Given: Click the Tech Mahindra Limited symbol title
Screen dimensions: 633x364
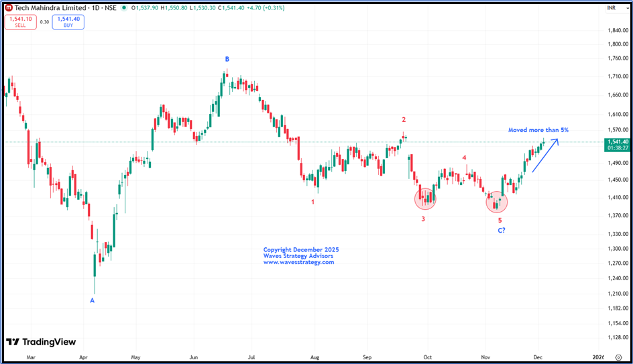Looking at the screenshot, I should 50,7.
